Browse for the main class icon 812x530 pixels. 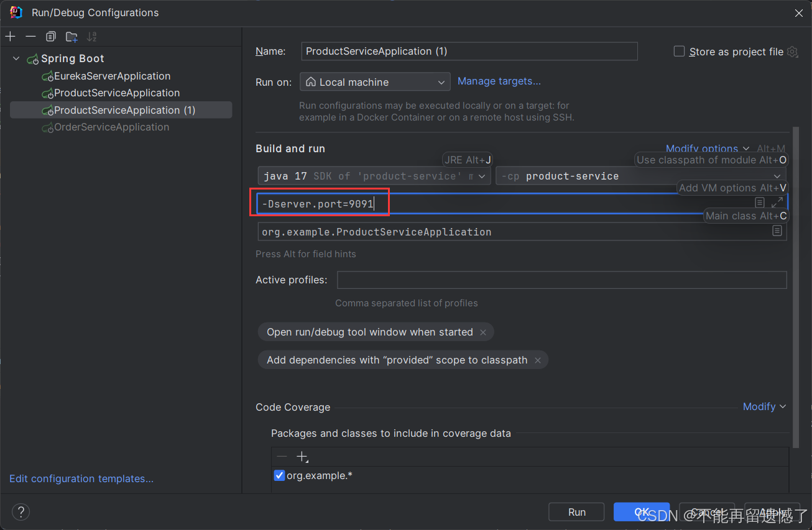pos(777,231)
